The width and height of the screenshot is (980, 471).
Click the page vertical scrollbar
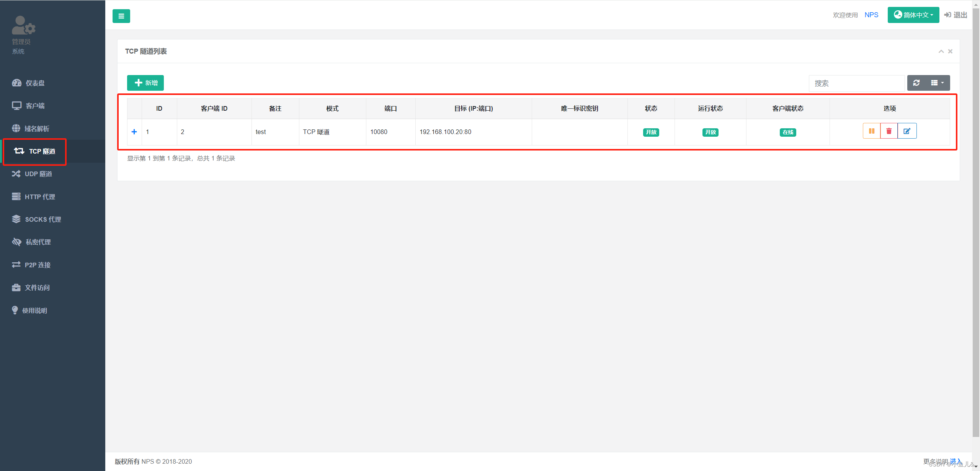pyautogui.click(x=976, y=222)
